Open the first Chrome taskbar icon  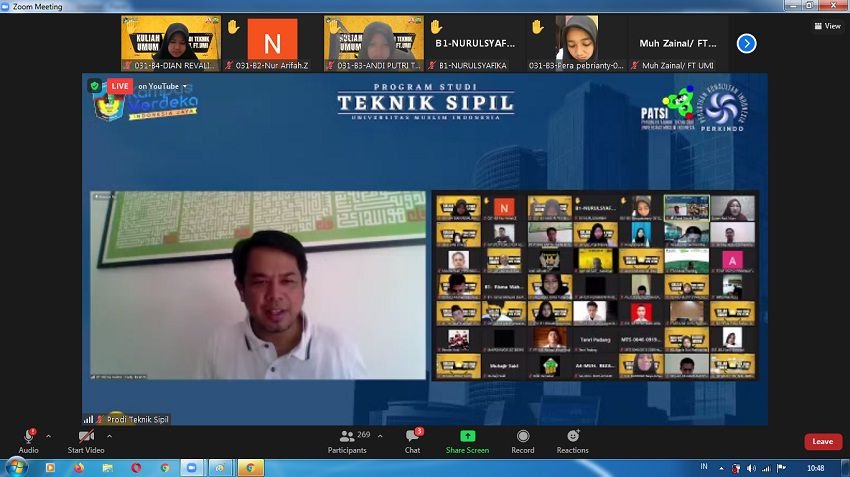pos(165,467)
